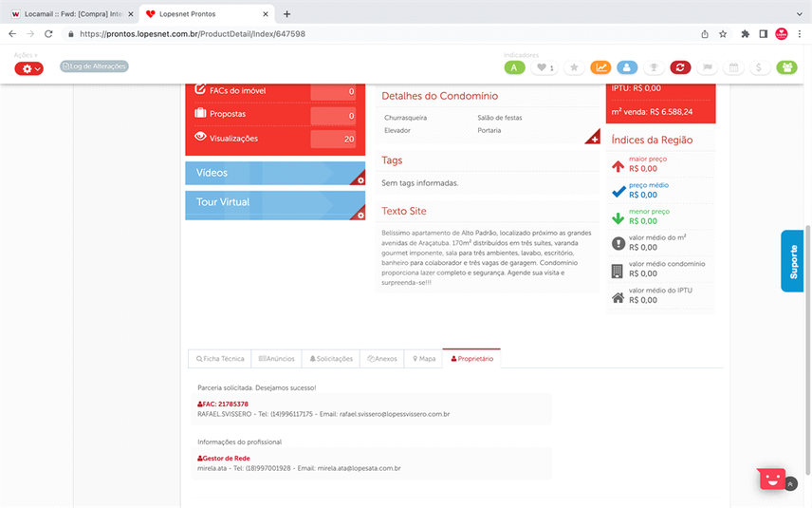Click the star indicator icon
Image resolution: width=812 pixels, height=508 pixels.
coord(574,67)
